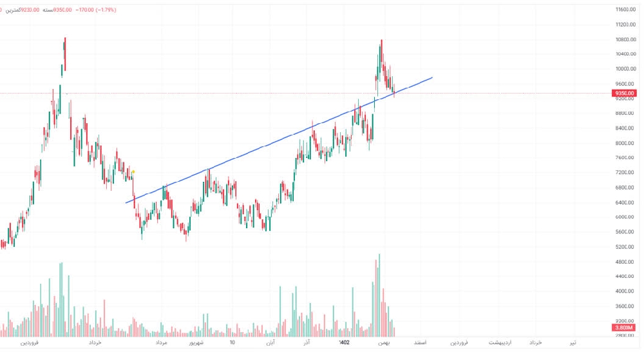644x363 pixels.
Task: Click the 4400.00 axis label
Action: (x=625, y=276)
